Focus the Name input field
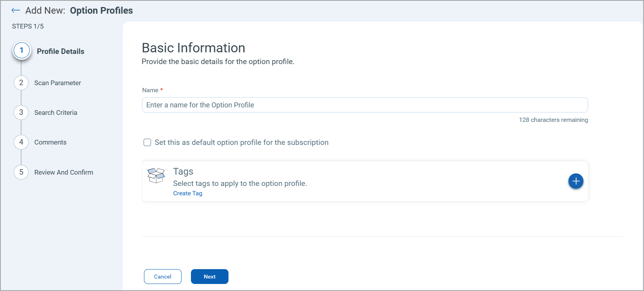Image resolution: width=644 pixels, height=291 pixels. click(365, 105)
